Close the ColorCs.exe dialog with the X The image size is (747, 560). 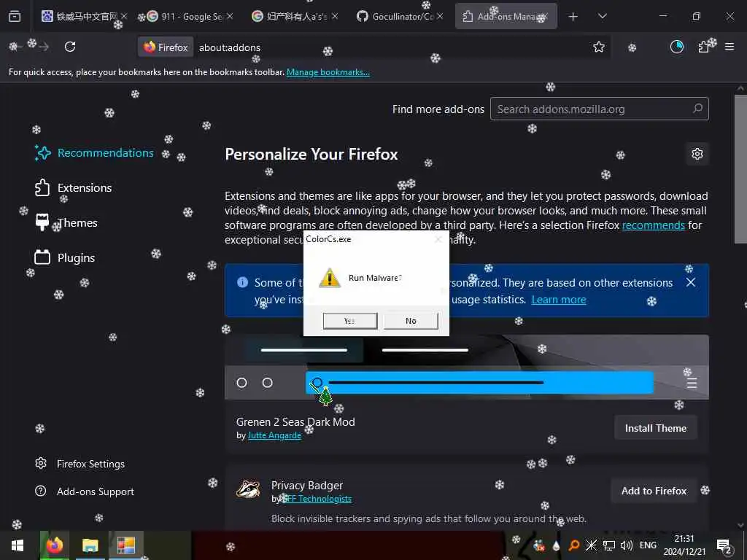coord(438,239)
